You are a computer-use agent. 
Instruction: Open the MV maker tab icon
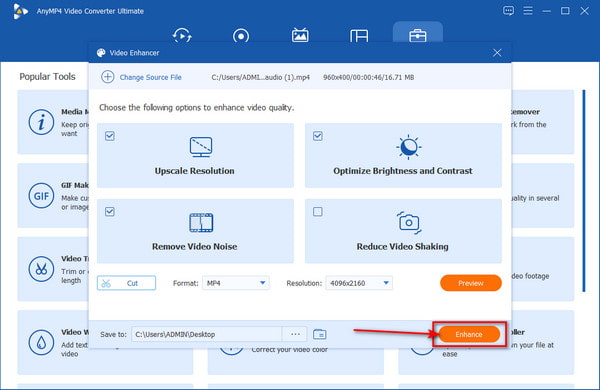click(x=300, y=35)
